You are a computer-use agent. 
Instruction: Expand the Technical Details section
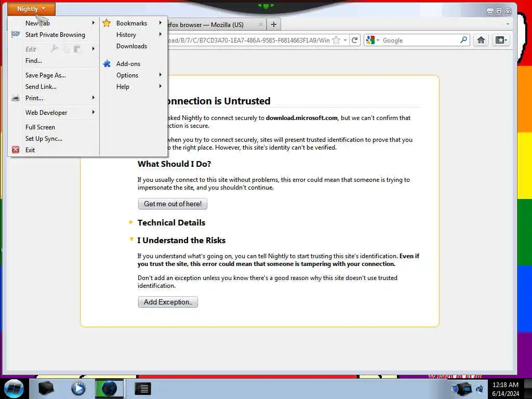point(171,222)
